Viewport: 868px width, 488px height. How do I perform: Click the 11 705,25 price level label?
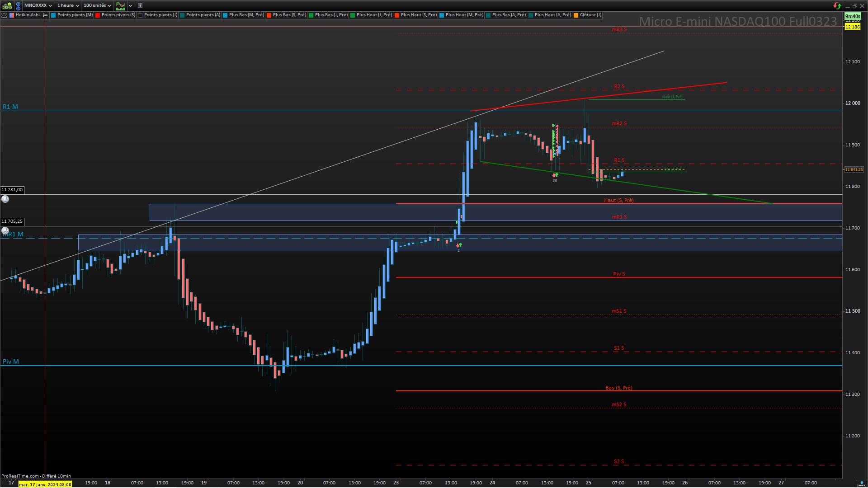12,221
